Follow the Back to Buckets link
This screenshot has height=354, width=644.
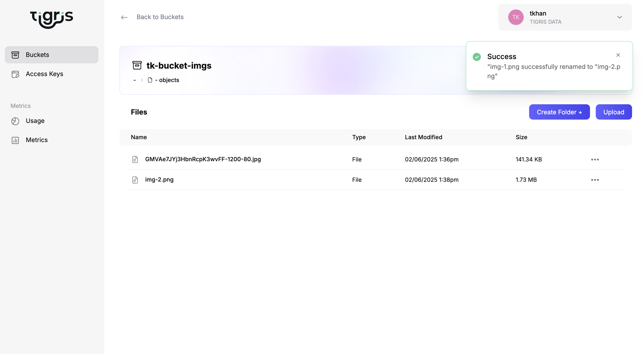coord(160,17)
